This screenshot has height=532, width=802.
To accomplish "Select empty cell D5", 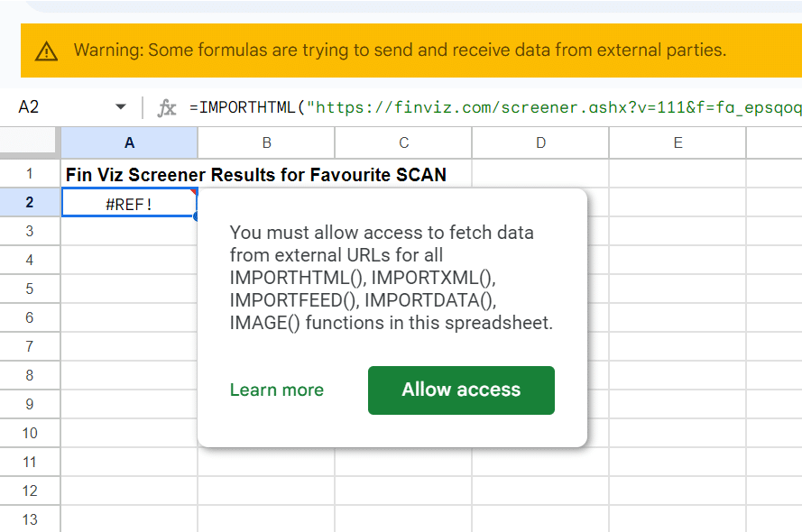I will (539, 289).
